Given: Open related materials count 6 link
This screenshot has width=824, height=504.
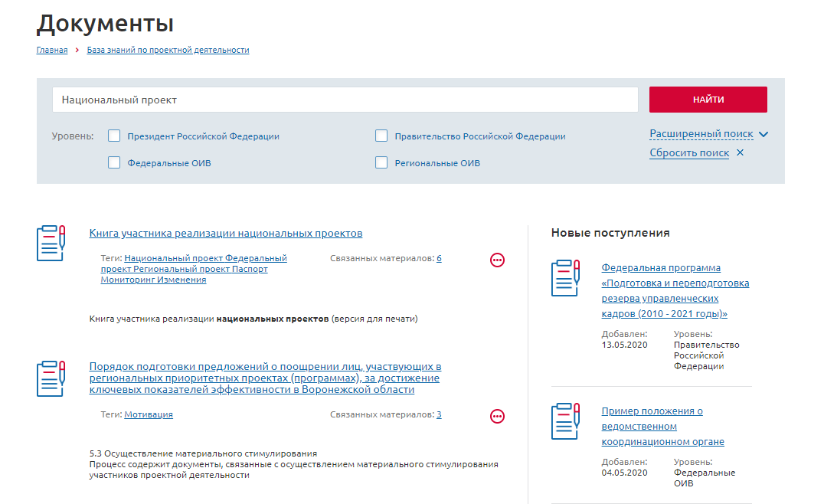Looking at the screenshot, I should coord(439,258).
